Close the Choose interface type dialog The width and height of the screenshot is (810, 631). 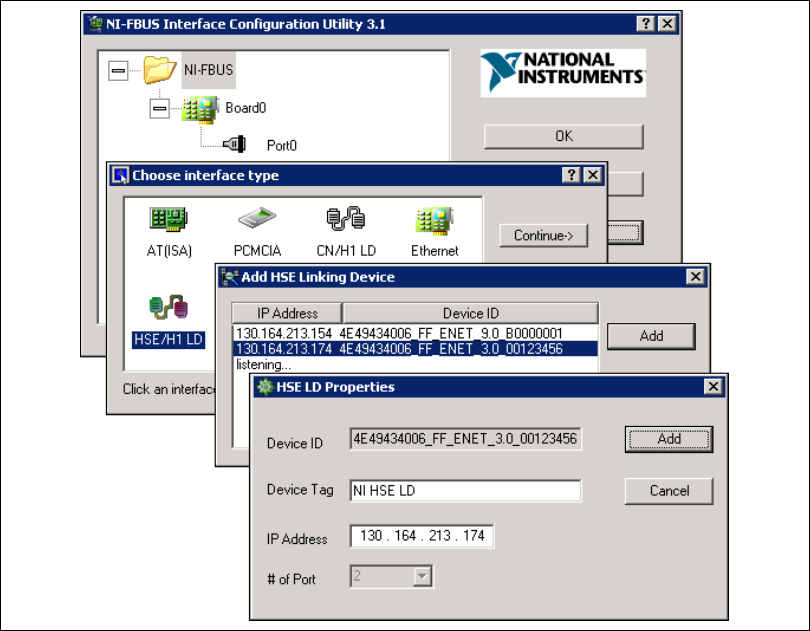point(593,175)
